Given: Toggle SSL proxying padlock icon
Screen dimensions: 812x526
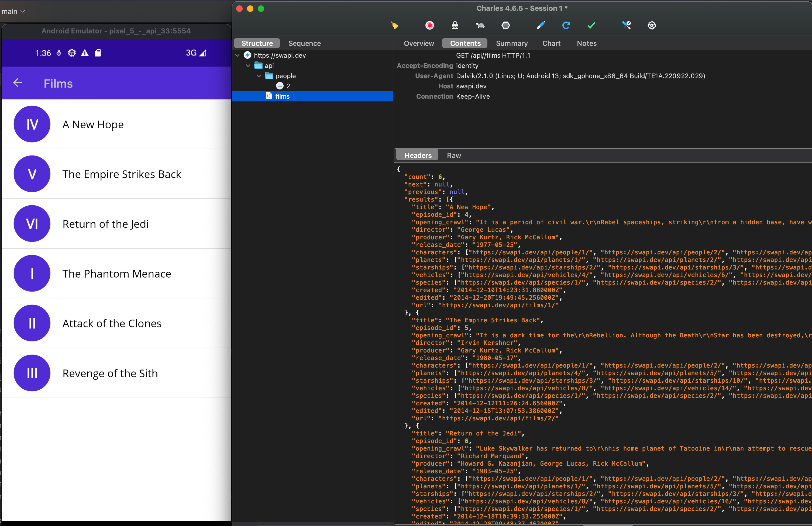Looking at the screenshot, I should pos(455,25).
